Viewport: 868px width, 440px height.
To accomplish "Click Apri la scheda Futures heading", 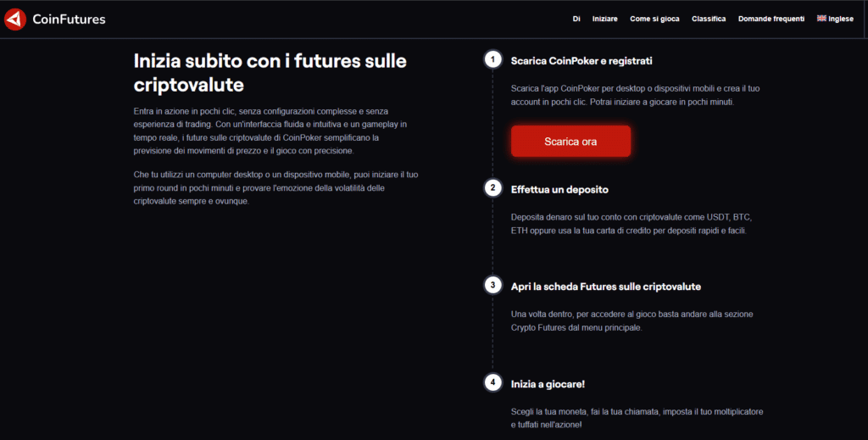I will point(605,287).
